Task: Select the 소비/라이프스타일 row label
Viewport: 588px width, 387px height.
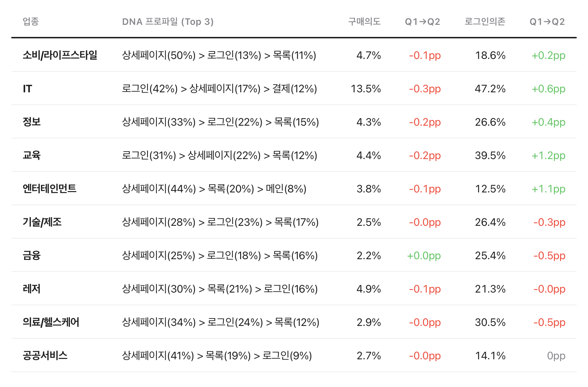Action: [x=60, y=55]
